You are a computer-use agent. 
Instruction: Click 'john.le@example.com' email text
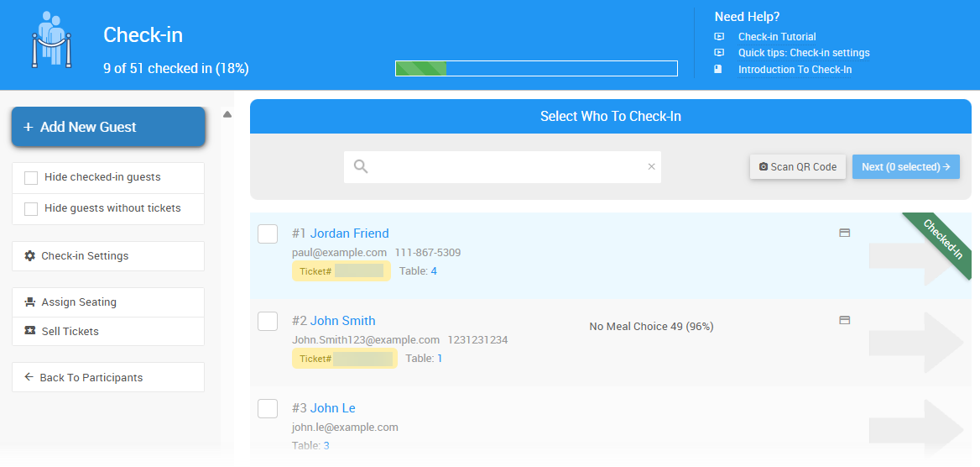pyautogui.click(x=345, y=428)
